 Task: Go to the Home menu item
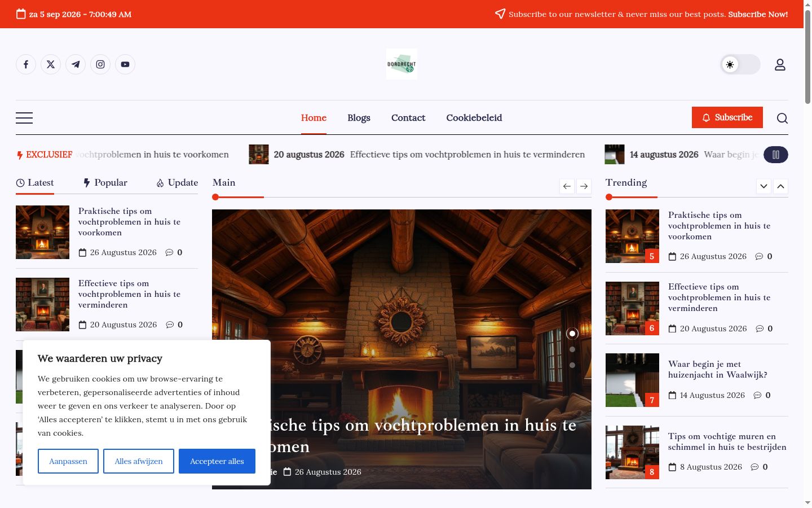tap(314, 118)
